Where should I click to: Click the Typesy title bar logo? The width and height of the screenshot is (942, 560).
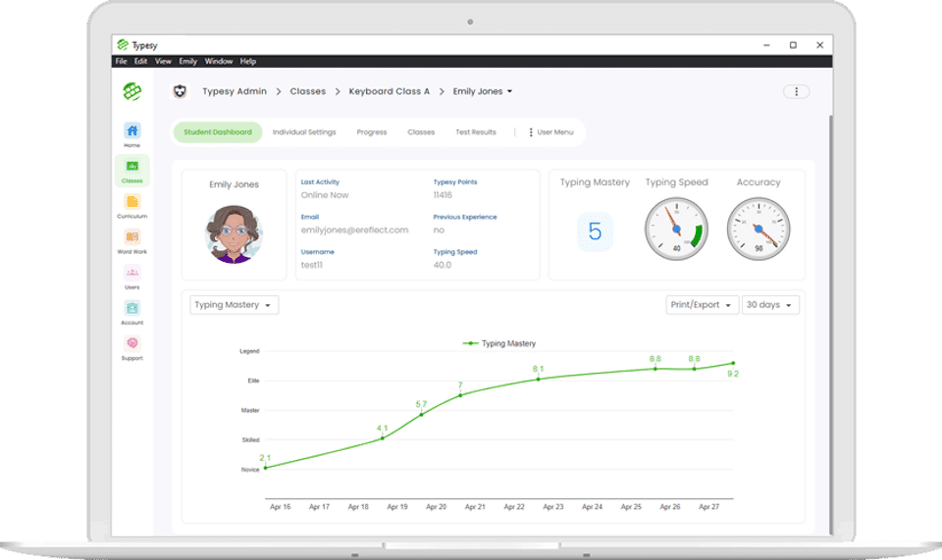coord(123,44)
